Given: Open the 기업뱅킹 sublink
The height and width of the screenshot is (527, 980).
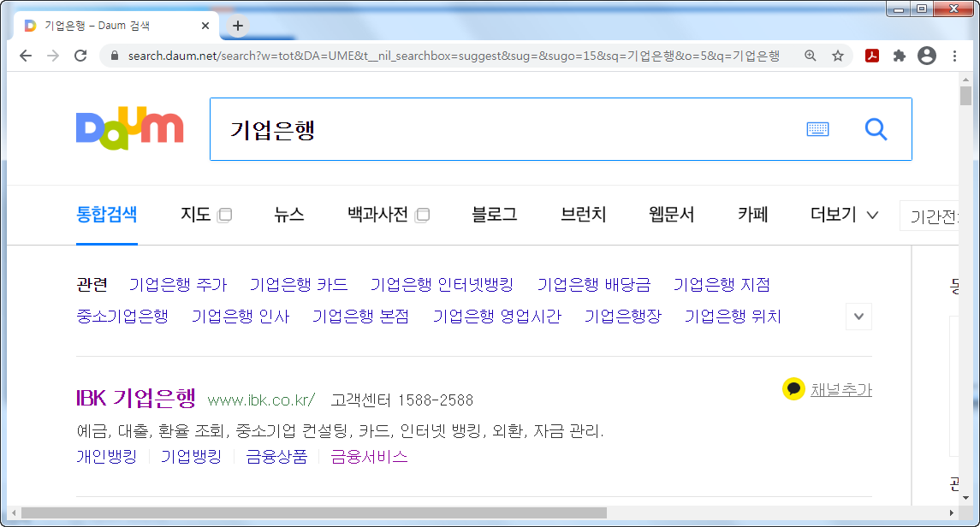Looking at the screenshot, I should click(x=191, y=457).
